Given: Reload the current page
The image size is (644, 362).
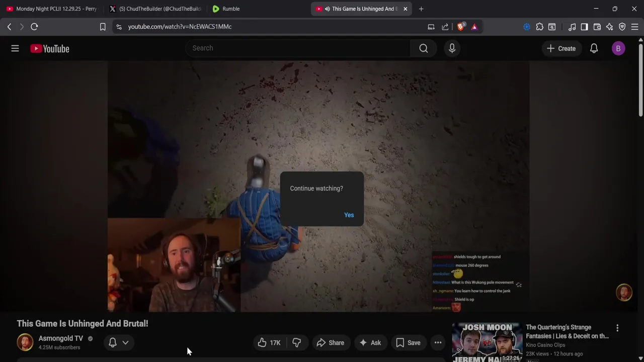Looking at the screenshot, I should 34,27.
